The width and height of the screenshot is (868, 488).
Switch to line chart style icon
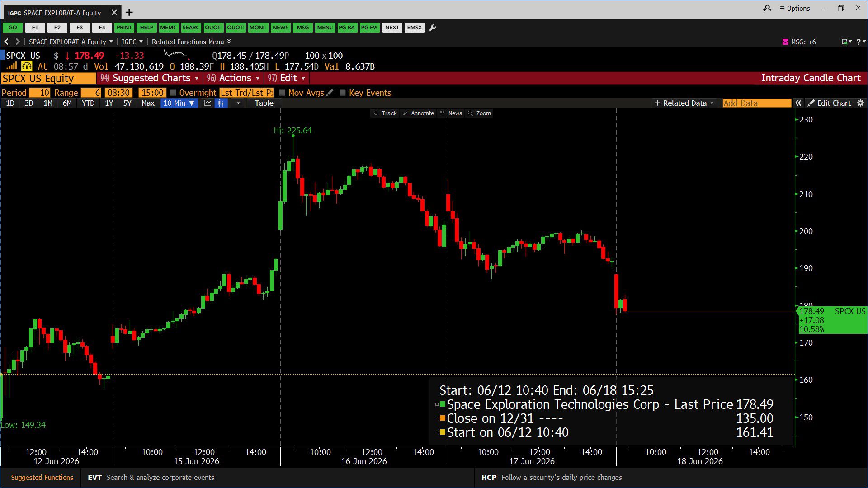pyautogui.click(x=208, y=103)
